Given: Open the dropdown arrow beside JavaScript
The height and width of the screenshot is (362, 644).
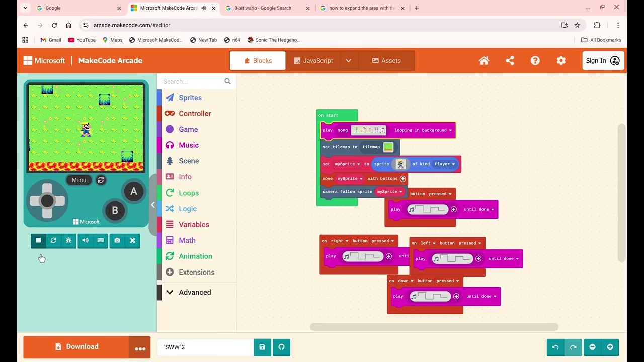Looking at the screenshot, I should coord(348,61).
